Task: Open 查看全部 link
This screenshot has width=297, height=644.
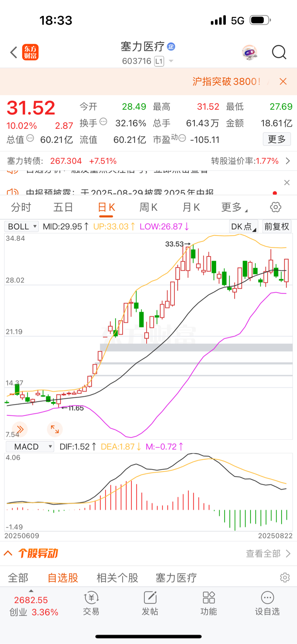Action: click(268, 553)
